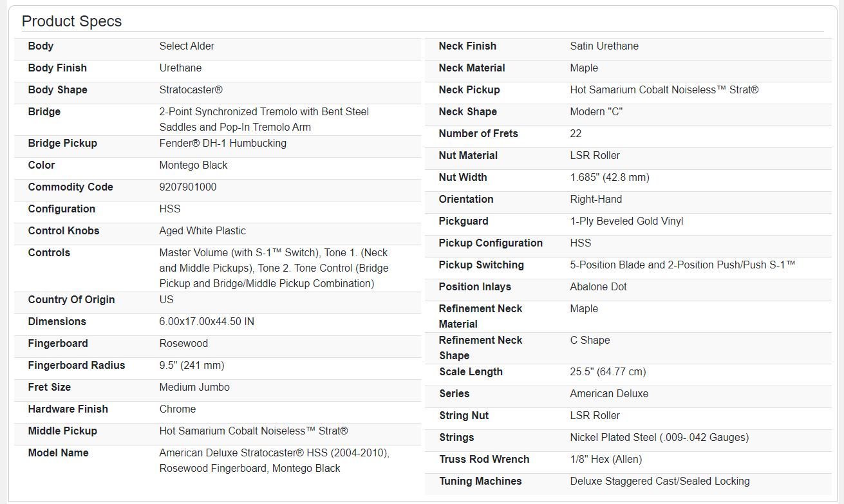Select the Model Name label

[x=58, y=453]
